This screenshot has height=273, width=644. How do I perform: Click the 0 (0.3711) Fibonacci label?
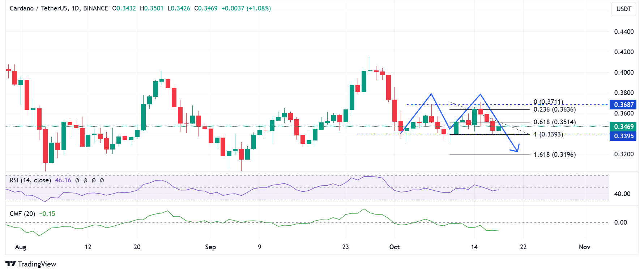click(x=549, y=102)
